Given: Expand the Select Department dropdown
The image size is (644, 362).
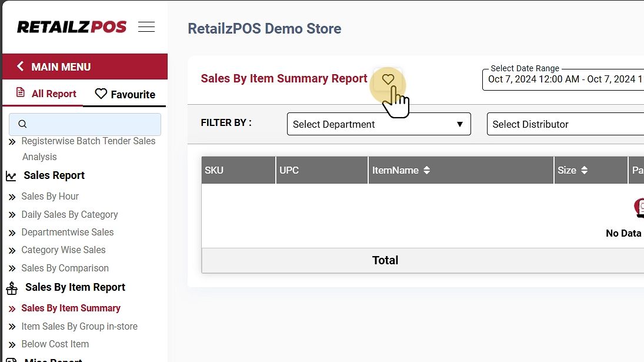Looking at the screenshot, I should [x=378, y=124].
